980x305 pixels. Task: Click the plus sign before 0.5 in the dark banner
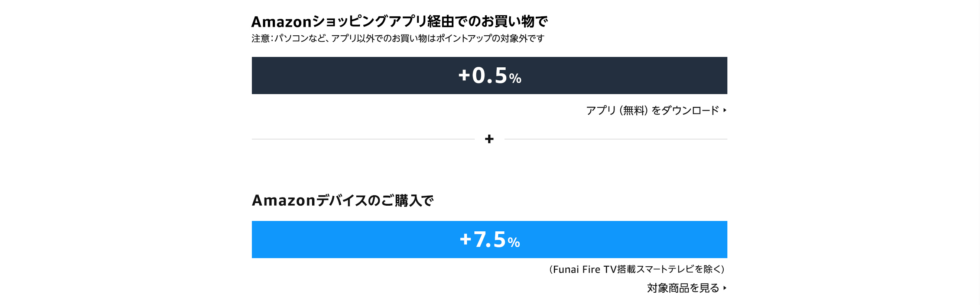point(464,75)
